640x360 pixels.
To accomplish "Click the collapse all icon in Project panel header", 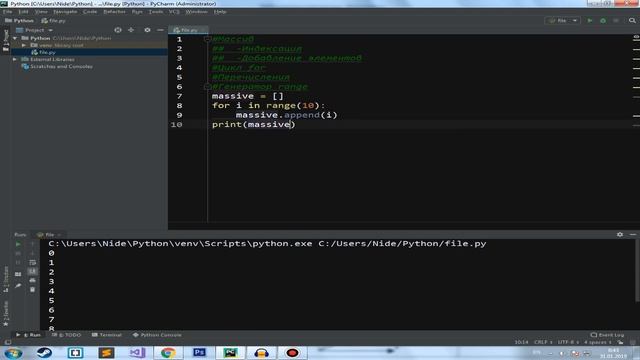I will point(131,30).
